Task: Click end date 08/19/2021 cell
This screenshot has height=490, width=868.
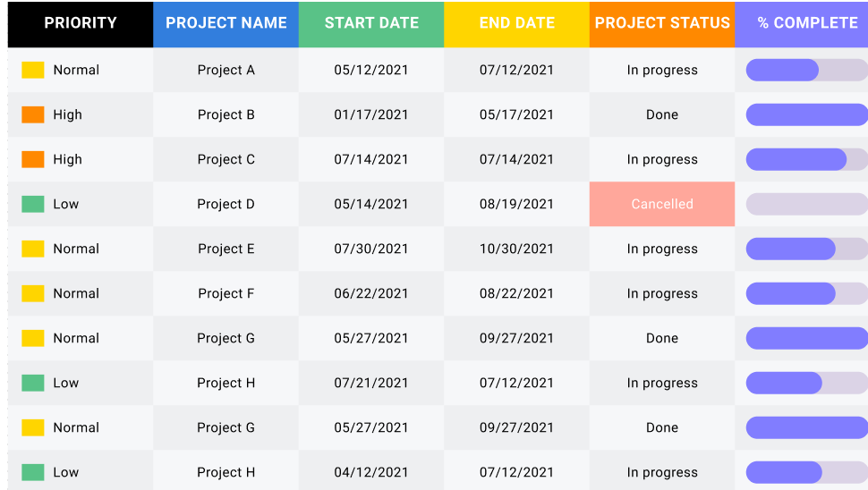Action: coord(516,204)
